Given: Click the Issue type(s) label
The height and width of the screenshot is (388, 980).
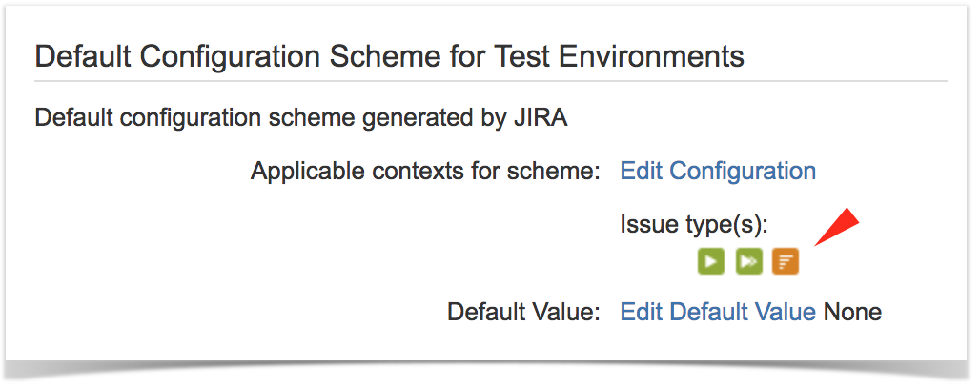Looking at the screenshot, I should (x=694, y=224).
